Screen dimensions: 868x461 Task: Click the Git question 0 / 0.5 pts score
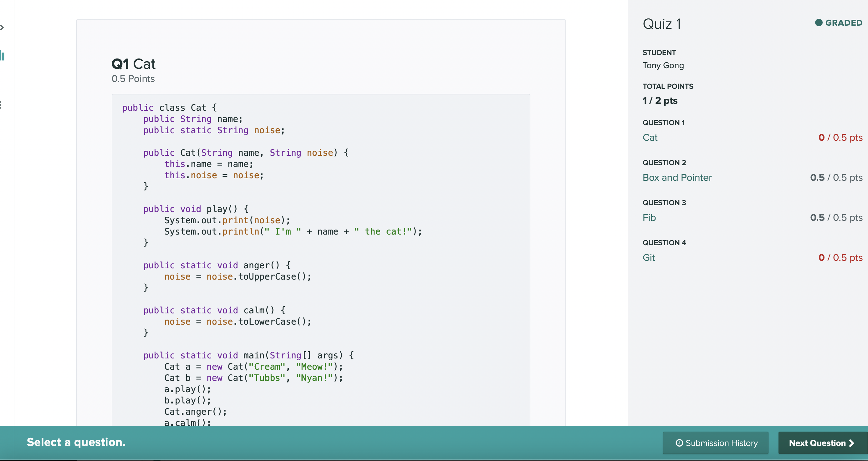[x=840, y=258]
